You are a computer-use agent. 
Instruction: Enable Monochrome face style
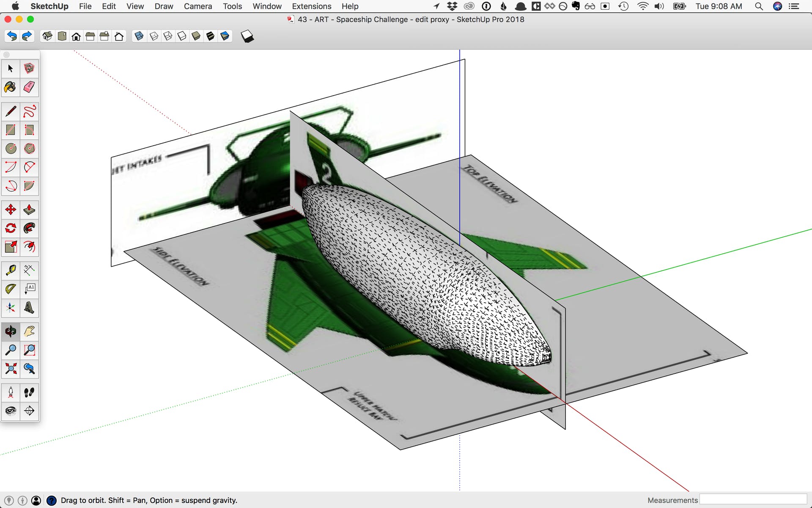(225, 36)
